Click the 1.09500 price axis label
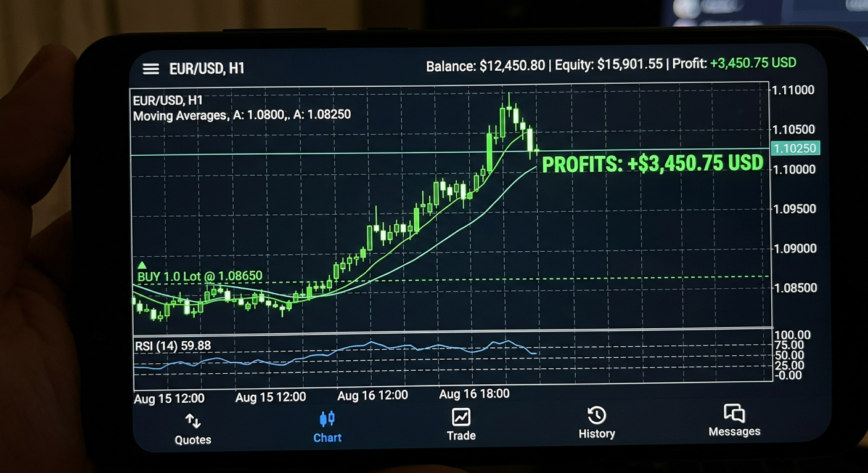This screenshot has height=473, width=868. click(795, 209)
